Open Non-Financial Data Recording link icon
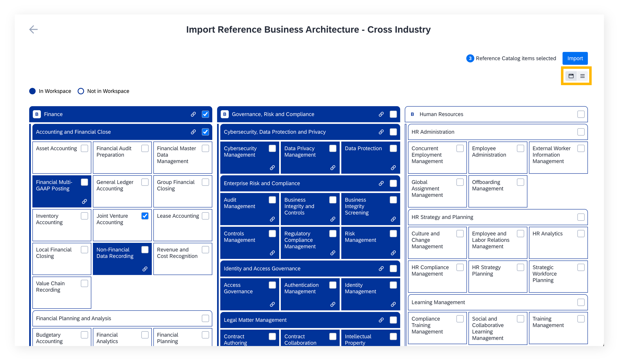 click(x=145, y=269)
